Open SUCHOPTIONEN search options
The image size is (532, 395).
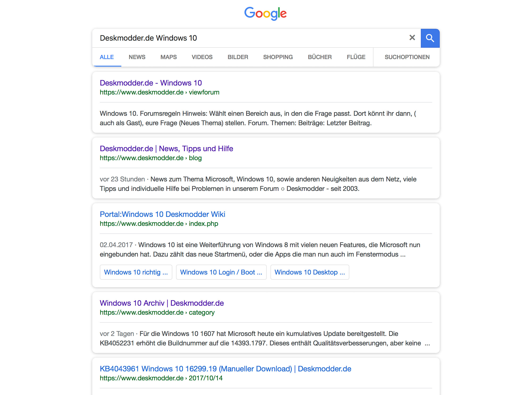(x=407, y=57)
